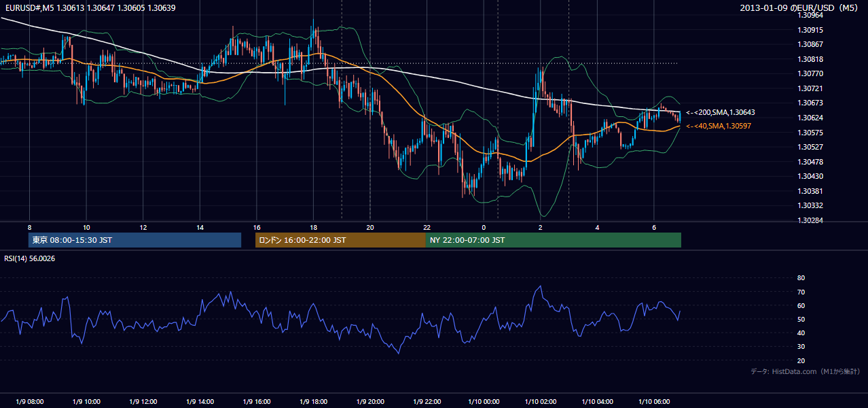Click the 1/9 20:00 time label
Viewport: 868px width, 408px height.
[x=369, y=402]
